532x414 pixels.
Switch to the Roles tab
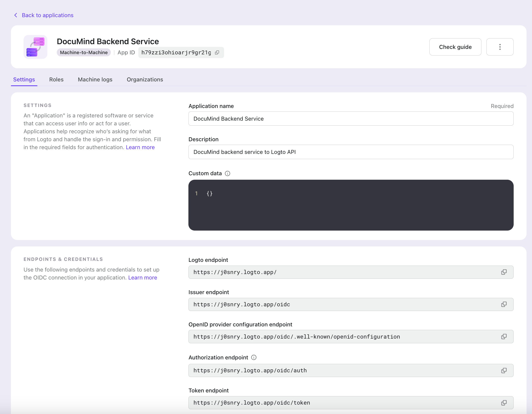[57, 79]
